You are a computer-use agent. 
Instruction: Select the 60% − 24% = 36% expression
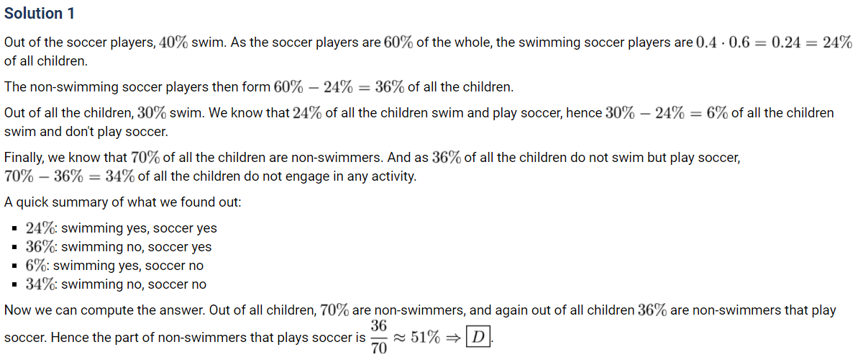tap(339, 87)
